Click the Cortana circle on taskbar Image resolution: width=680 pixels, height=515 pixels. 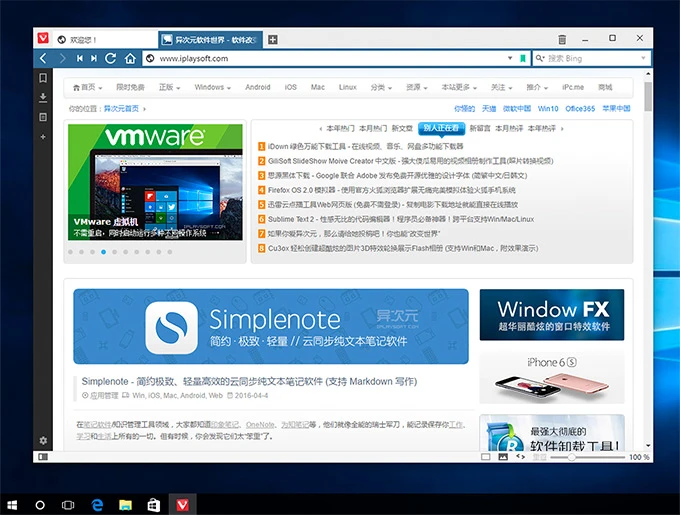coord(40,505)
